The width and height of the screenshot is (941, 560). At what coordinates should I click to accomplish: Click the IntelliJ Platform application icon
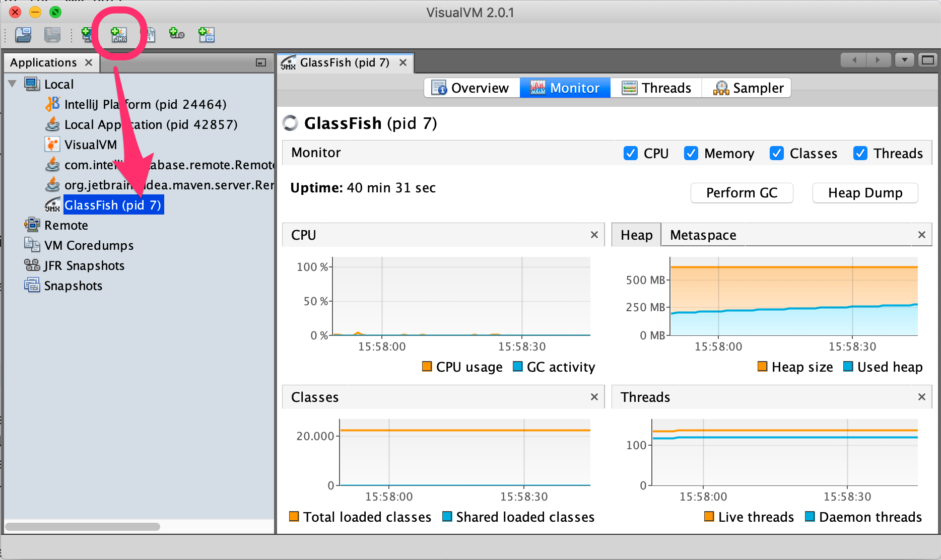[52, 104]
